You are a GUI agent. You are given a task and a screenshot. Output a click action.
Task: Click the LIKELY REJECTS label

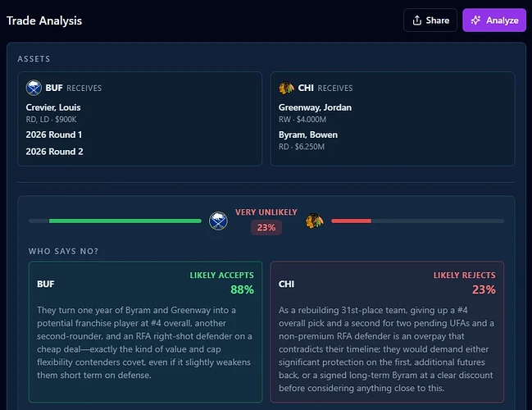pyautogui.click(x=465, y=276)
